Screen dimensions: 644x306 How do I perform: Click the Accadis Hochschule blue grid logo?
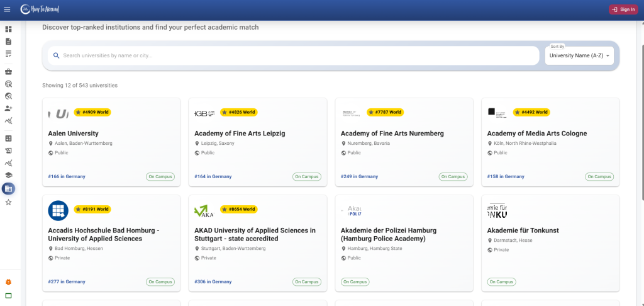[x=58, y=210]
